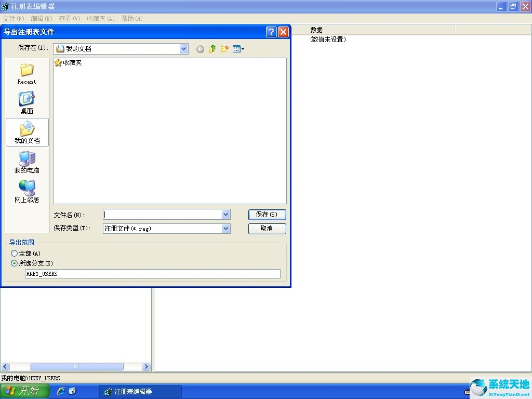
Task: Click the Save (保存) button
Action: click(x=267, y=215)
